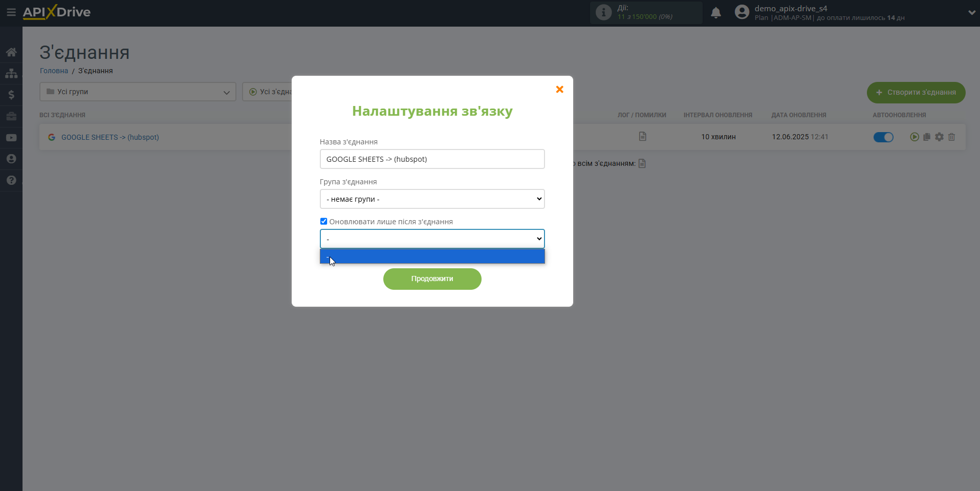Screen dimensions: 980x491
Task: Expand the account menu chevron
Action: coord(972,13)
